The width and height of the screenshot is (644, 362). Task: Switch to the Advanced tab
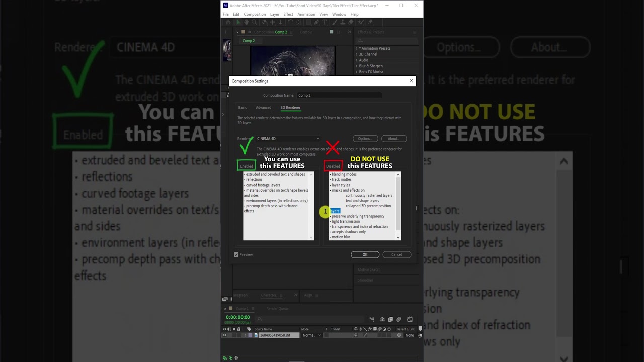click(263, 108)
